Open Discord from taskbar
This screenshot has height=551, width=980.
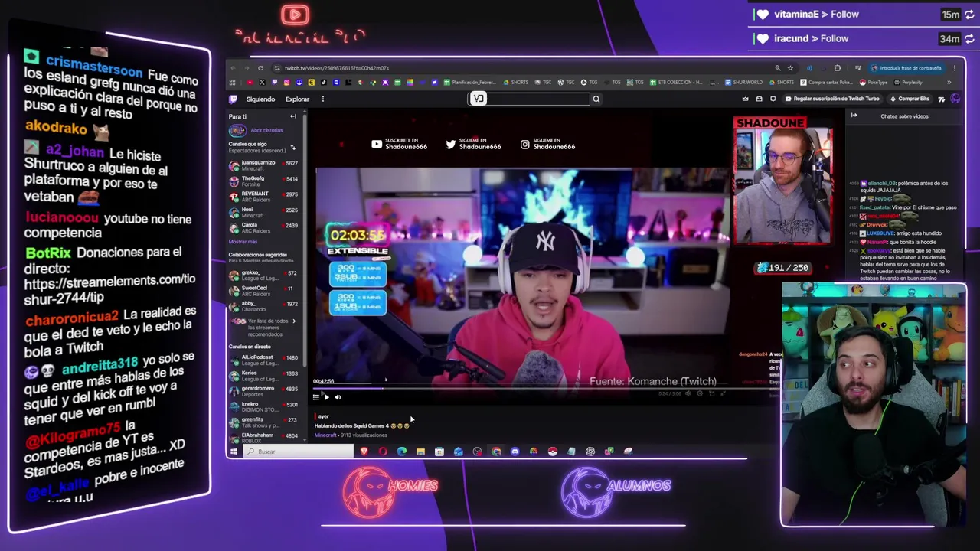(514, 452)
